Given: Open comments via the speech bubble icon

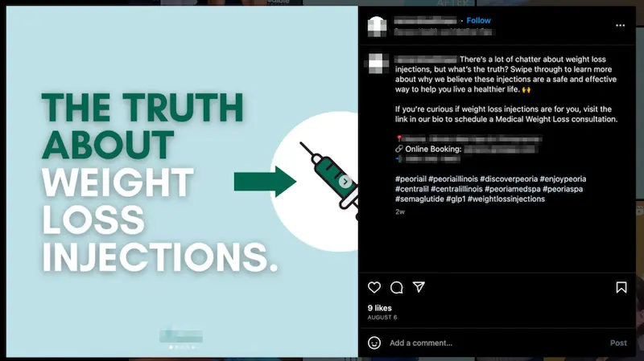Looking at the screenshot, I should (396, 288).
